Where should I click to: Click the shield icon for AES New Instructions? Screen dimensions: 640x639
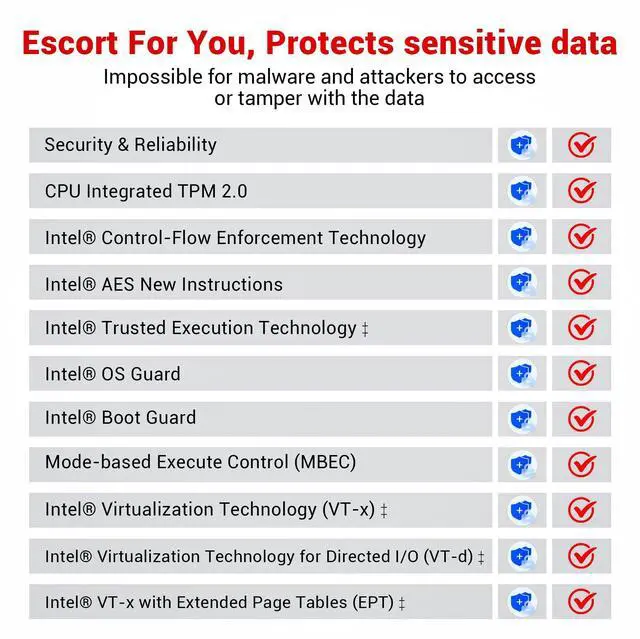click(521, 283)
